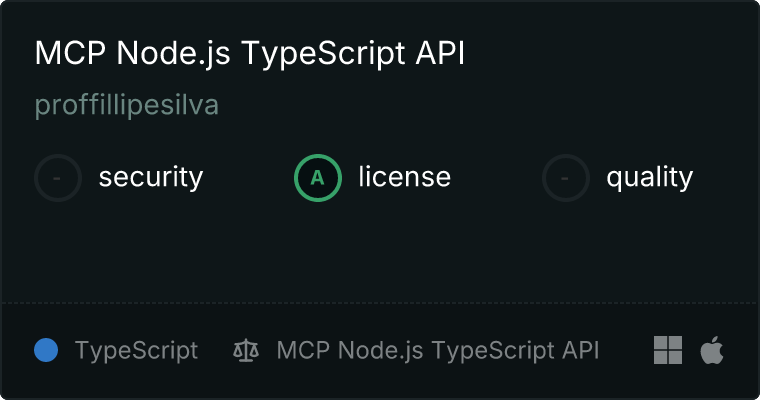Select the license label
This screenshot has height=400, width=760.
[x=404, y=178]
